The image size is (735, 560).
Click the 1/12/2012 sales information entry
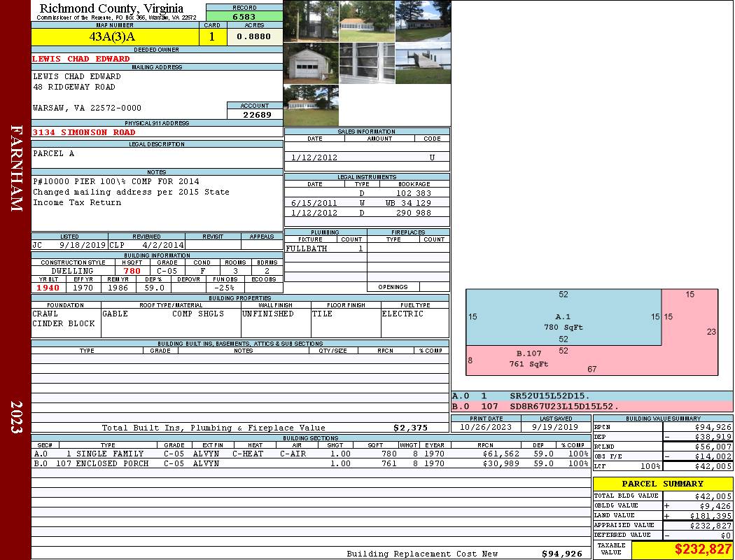[x=314, y=157]
